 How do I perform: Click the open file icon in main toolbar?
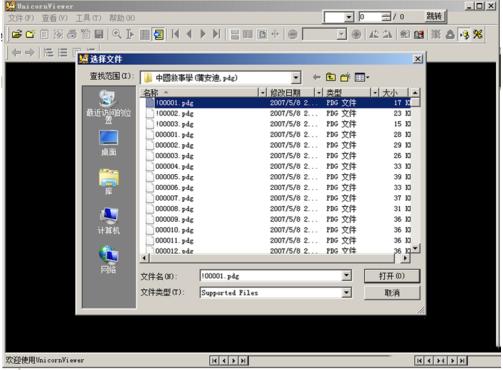(16, 34)
